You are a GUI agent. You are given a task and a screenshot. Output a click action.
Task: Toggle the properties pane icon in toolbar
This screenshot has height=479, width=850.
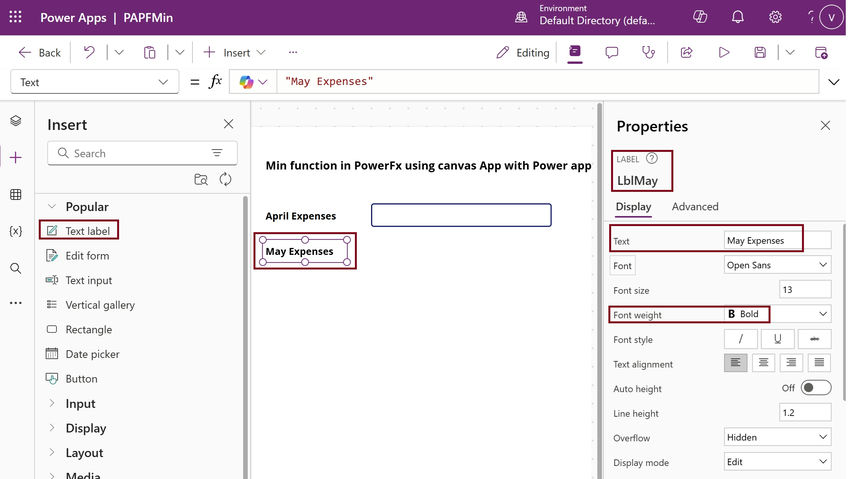[575, 52]
